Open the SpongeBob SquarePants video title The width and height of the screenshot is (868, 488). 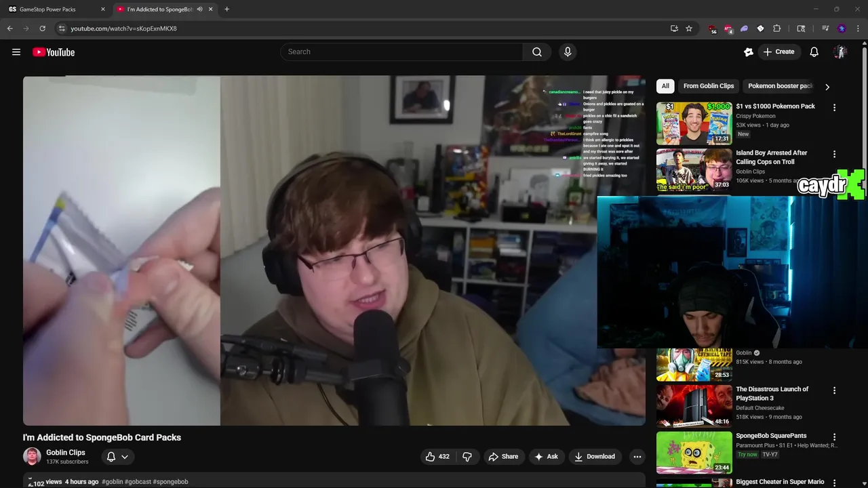[771, 436]
